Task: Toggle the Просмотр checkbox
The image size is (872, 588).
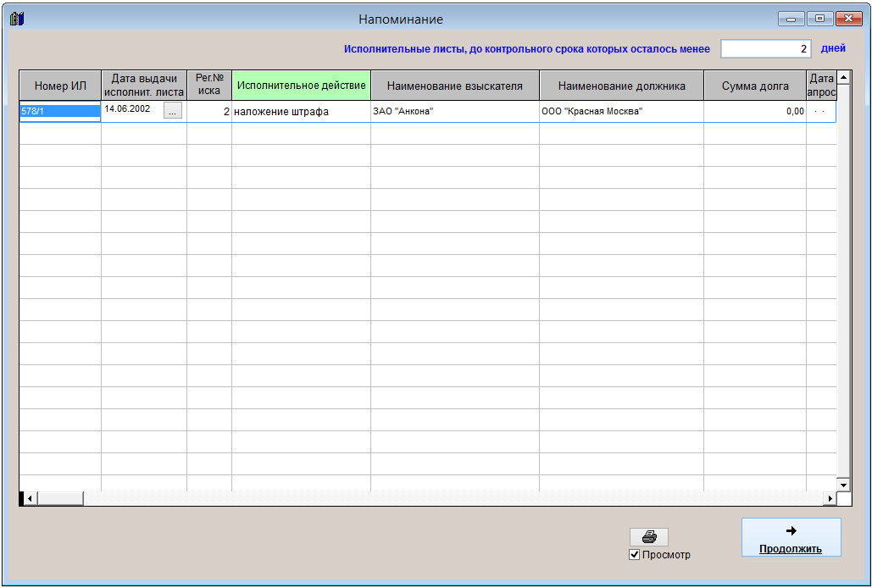Action: pos(634,555)
